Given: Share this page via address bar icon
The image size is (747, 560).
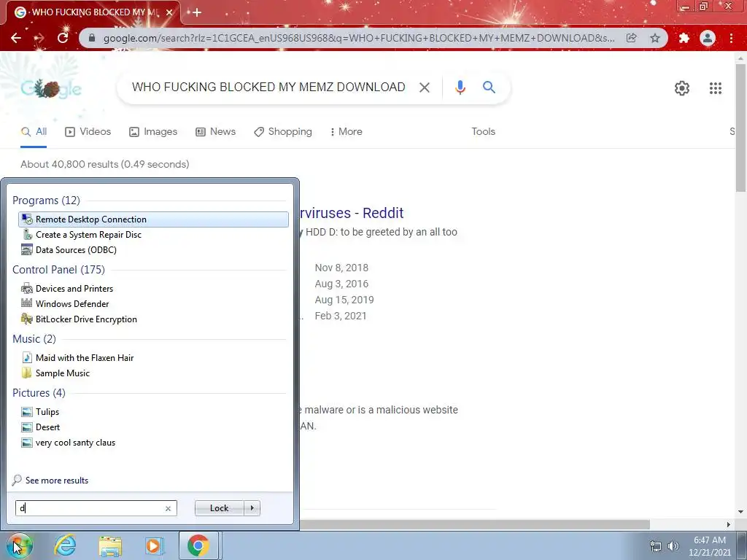Looking at the screenshot, I should (x=631, y=38).
